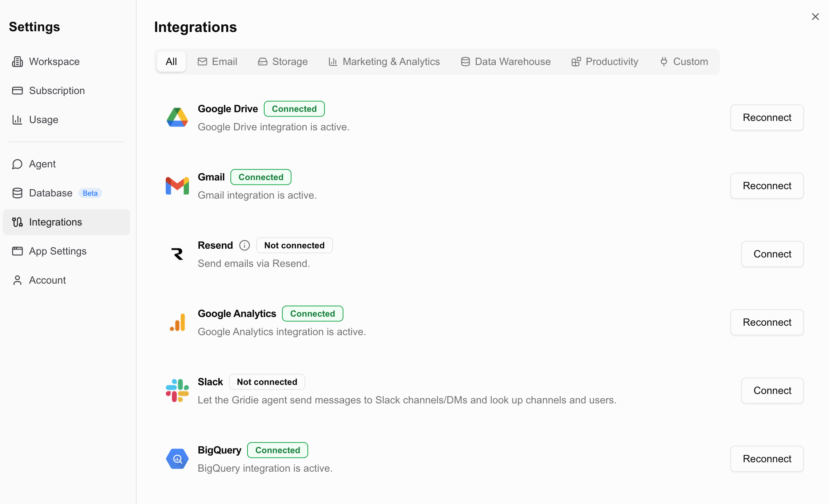The height and width of the screenshot is (504, 830).
Task: Reconnect the BigQuery integration
Action: point(767,459)
